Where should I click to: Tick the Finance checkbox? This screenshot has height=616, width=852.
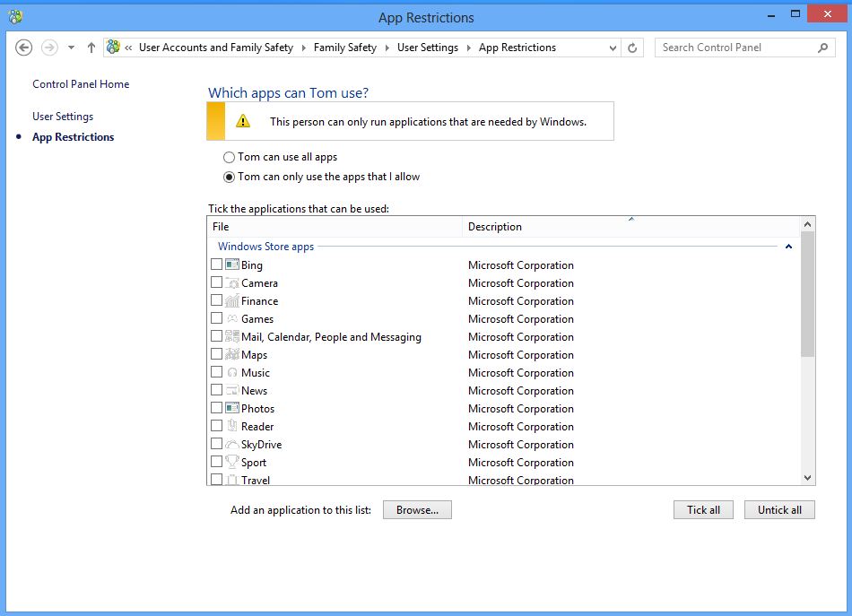pyautogui.click(x=216, y=300)
